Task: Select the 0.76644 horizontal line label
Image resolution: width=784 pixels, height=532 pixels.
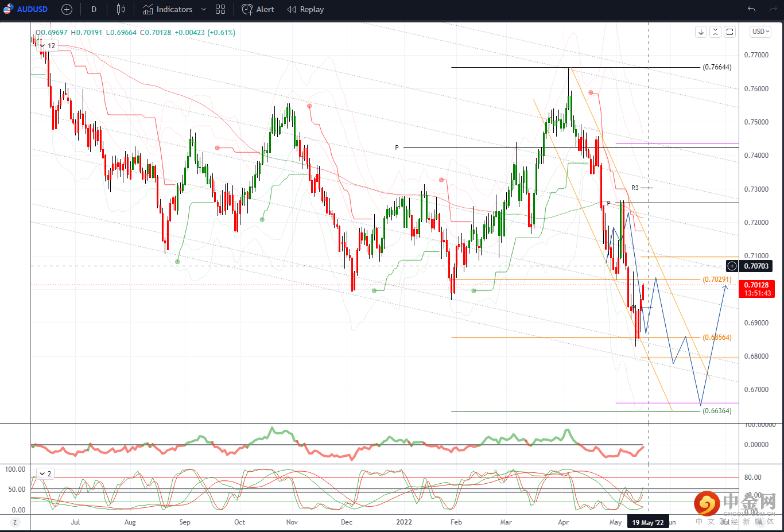Action: pos(717,67)
